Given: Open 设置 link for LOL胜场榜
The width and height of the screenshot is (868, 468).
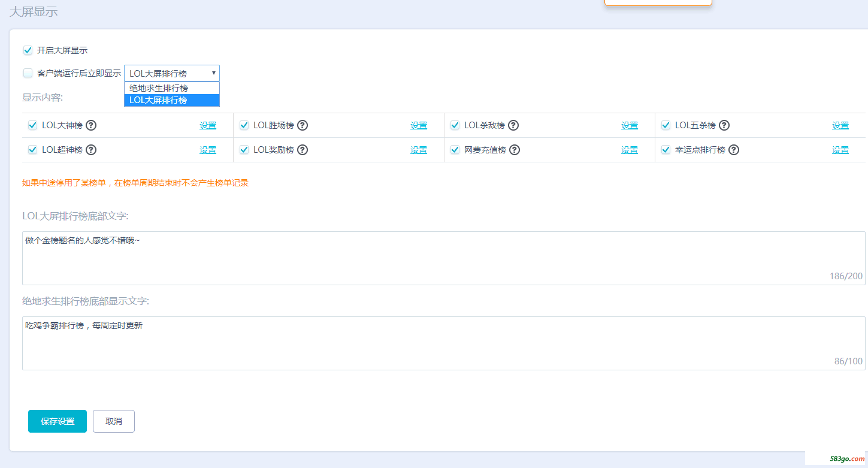Looking at the screenshot, I should 419,125.
